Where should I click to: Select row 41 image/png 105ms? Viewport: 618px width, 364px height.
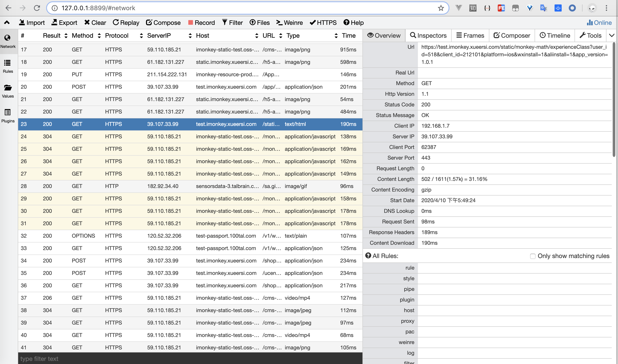190,348
